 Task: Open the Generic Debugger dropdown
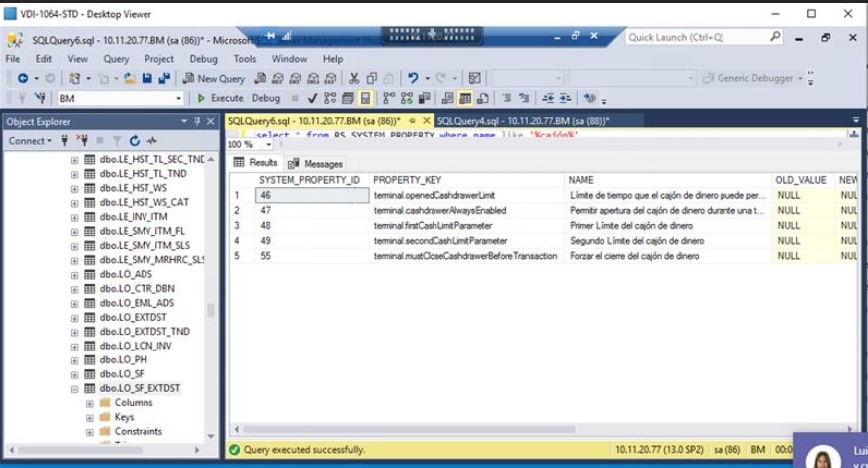(x=800, y=78)
